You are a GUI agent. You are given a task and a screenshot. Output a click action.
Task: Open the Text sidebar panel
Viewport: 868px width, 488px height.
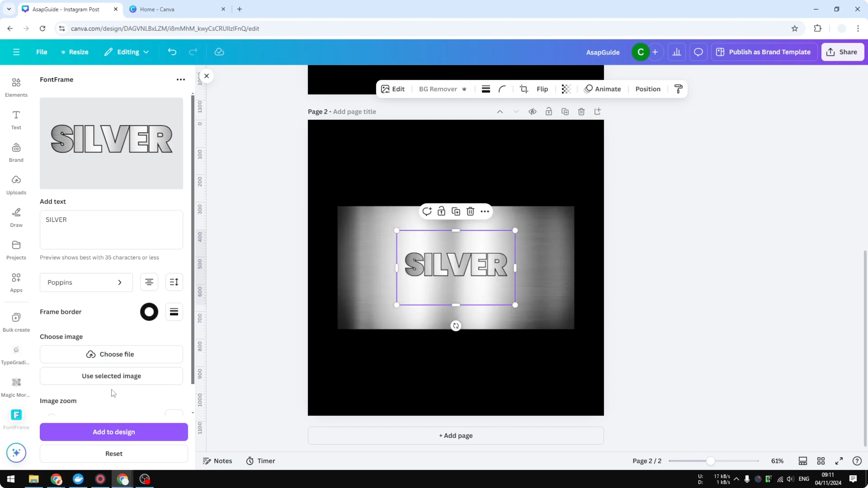pos(16,120)
